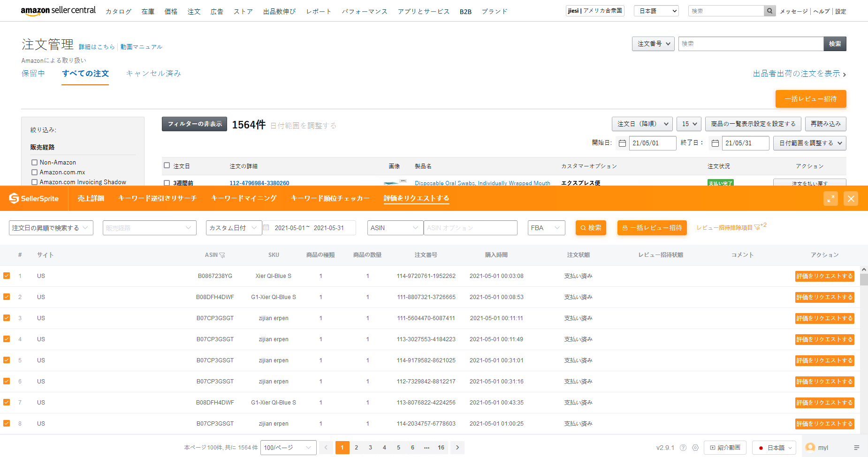868x457 pixels.
Task: Open the 売上詳細 tab in SellerSprite
Action: pos(91,198)
